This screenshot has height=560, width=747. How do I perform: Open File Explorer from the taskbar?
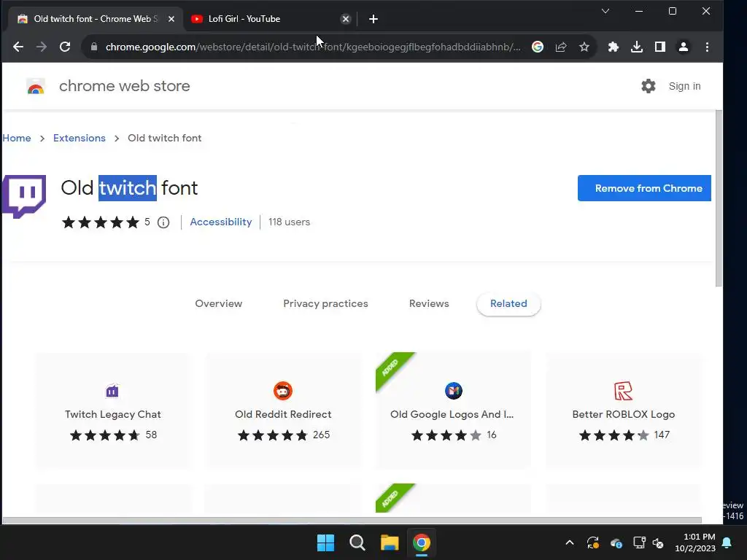(x=390, y=542)
